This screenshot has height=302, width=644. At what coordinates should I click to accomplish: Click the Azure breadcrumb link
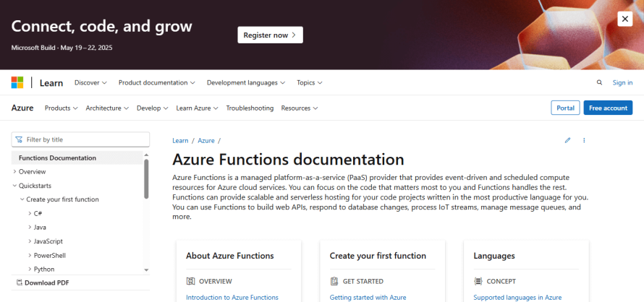(x=206, y=140)
